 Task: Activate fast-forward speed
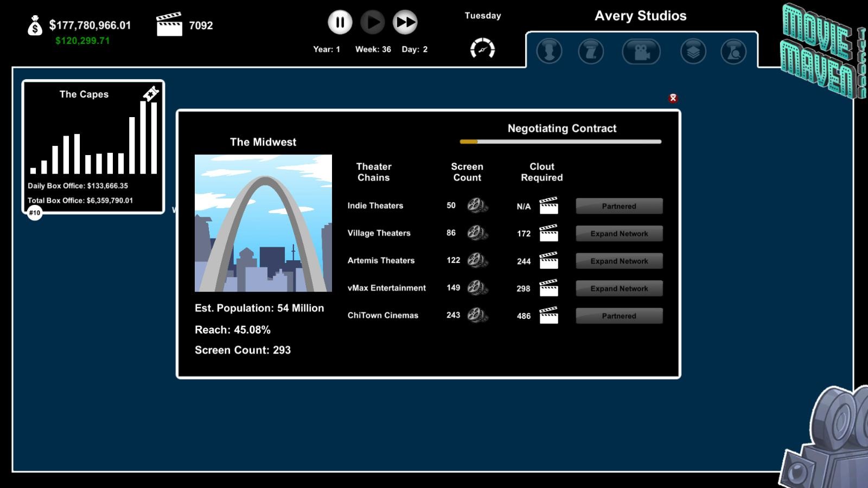click(x=405, y=22)
